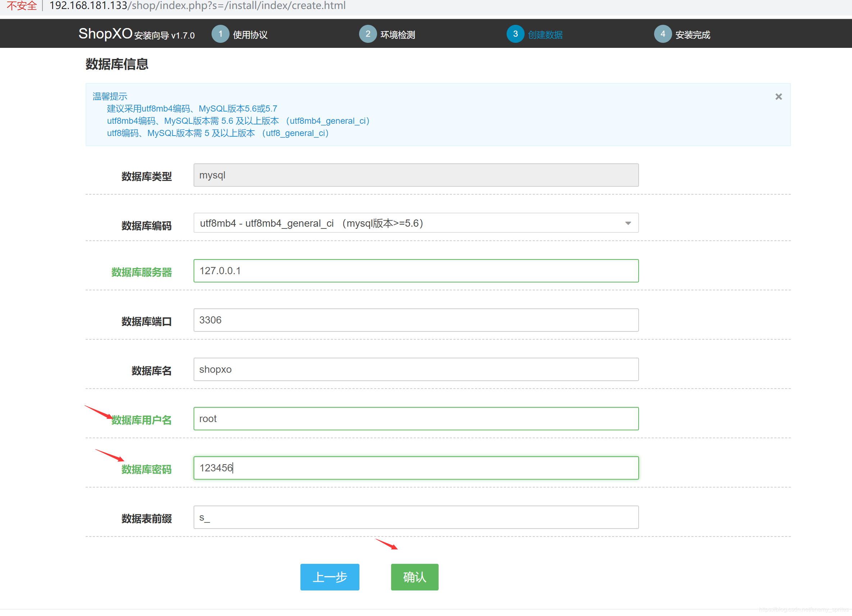Click the 数据表前缀 label

(x=146, y=519)
